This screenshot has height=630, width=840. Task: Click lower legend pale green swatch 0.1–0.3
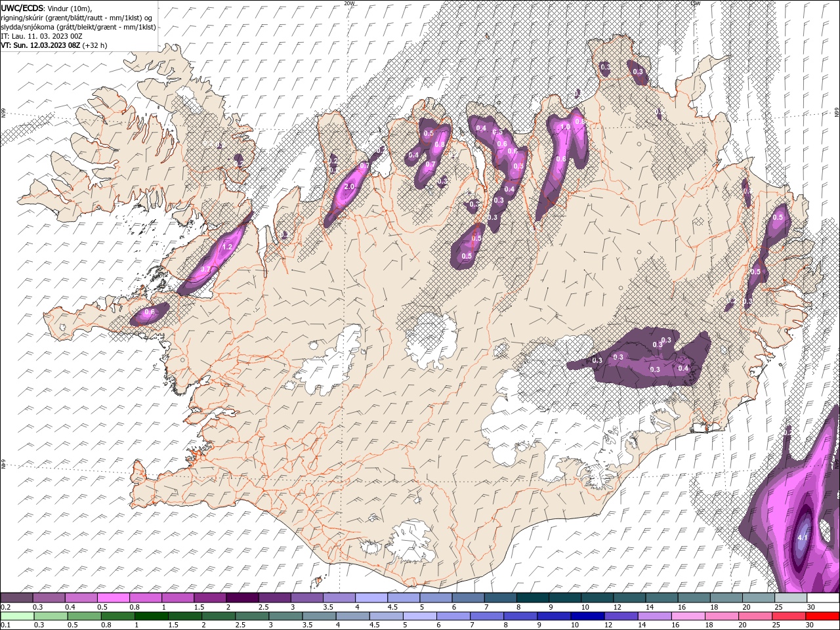(17, 616)
